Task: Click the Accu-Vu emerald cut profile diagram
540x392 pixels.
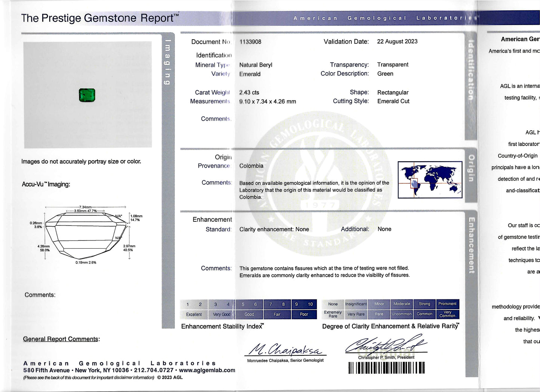Action: 86,236
